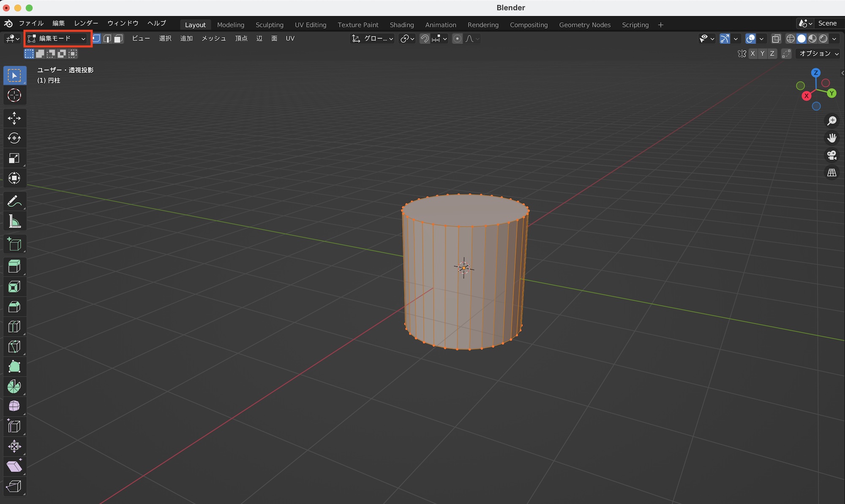The height and width of the screenshot is (504, 845).
Task: Open the transform orientation グロー dropdown
Action: [373, 39]
